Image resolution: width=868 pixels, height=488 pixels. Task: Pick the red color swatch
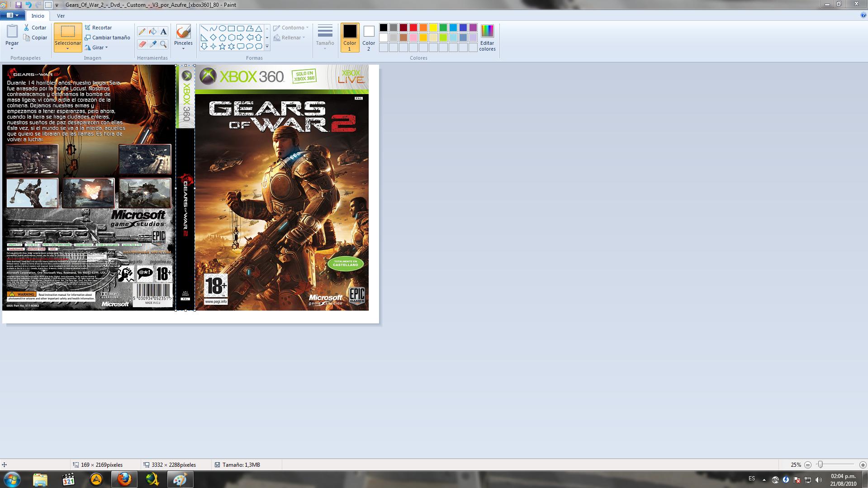point(413,28)
